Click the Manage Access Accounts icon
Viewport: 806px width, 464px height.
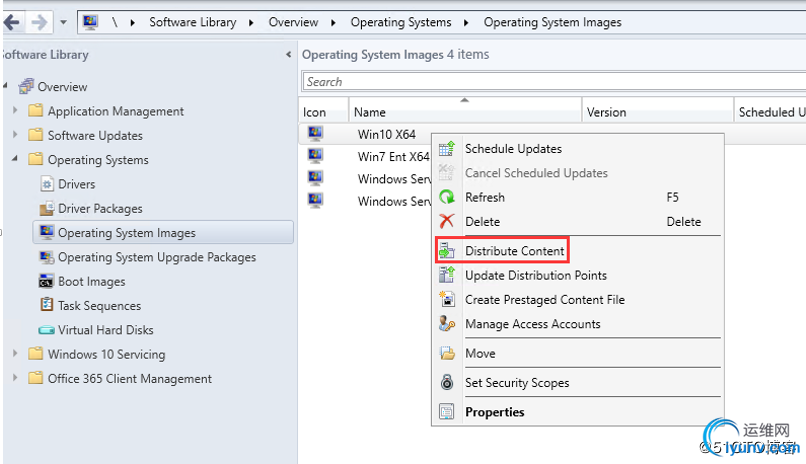[x=447, y=324]
